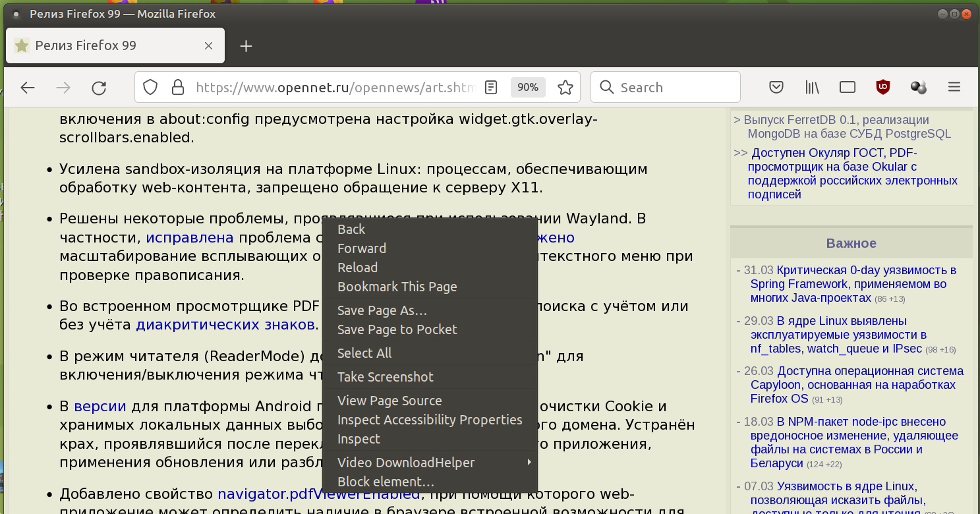Open Firefox hamburger application menu
The height and width of the screenshot is (514, 980).
[954, 87]
